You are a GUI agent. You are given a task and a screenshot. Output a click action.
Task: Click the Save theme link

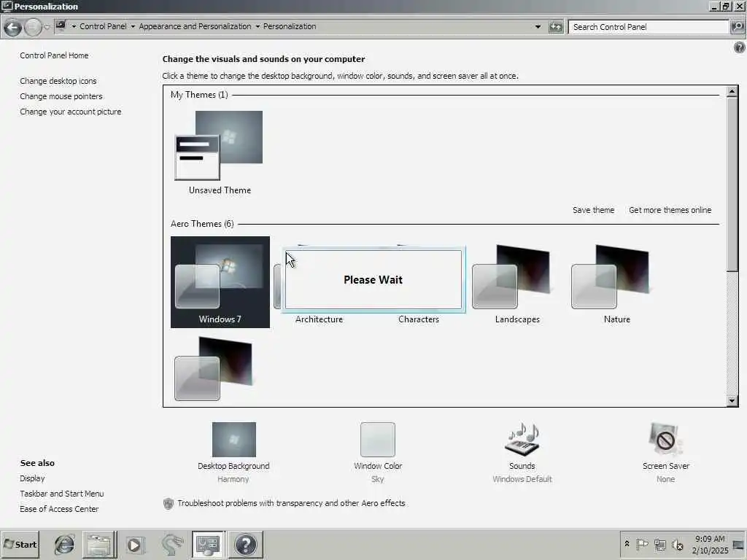pos(593,210)
